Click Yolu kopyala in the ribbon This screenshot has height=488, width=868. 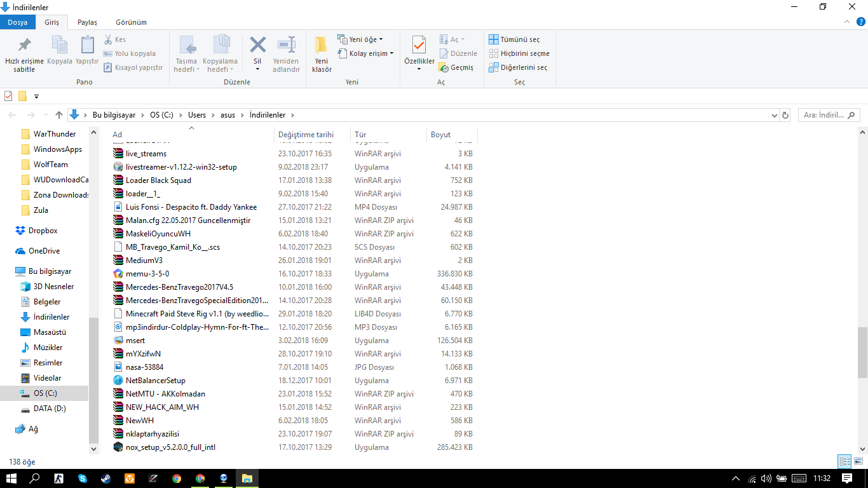[x=130, y=53]
